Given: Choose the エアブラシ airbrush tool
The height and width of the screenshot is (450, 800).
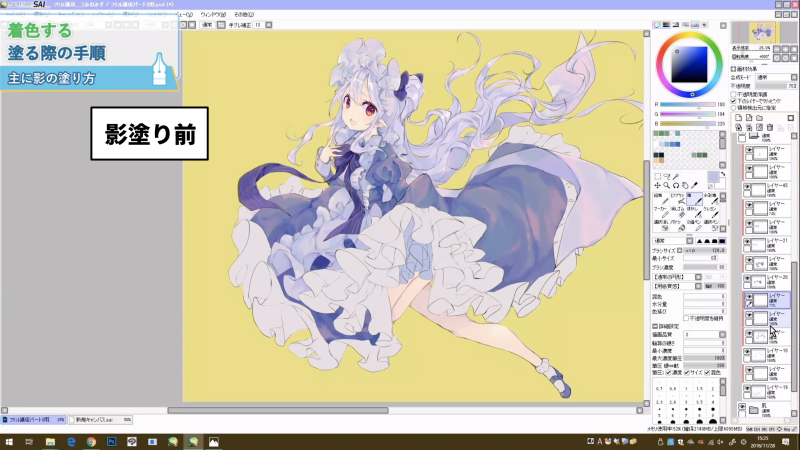Looking at the screenshot, I should [678, 199].
